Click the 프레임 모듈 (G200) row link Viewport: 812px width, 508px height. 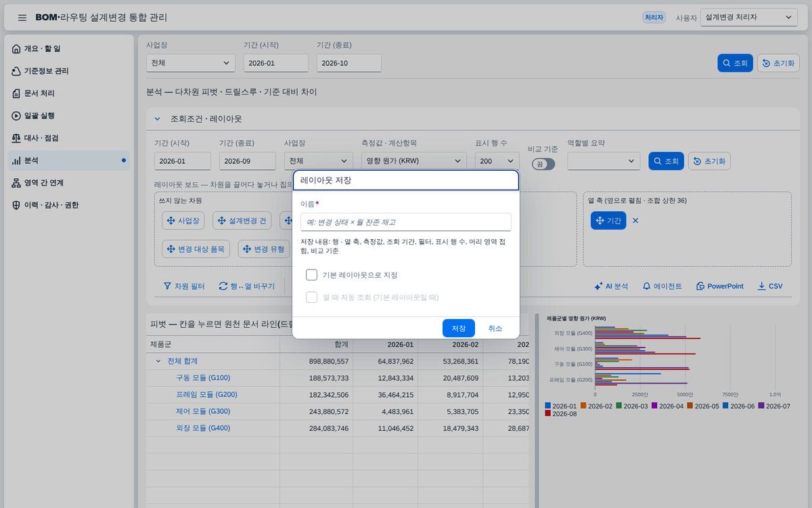206,395
